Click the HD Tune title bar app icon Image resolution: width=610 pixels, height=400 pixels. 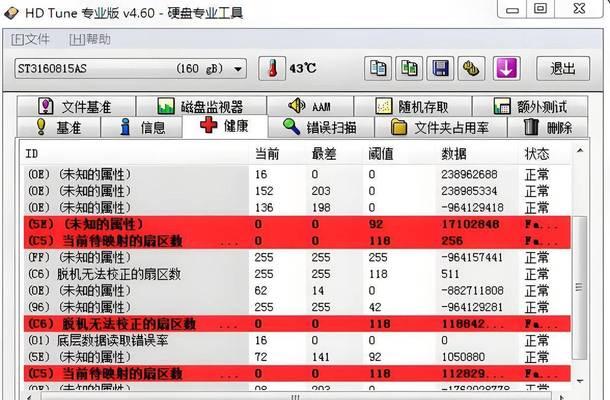pyautogui.click(x=11, y=13)
